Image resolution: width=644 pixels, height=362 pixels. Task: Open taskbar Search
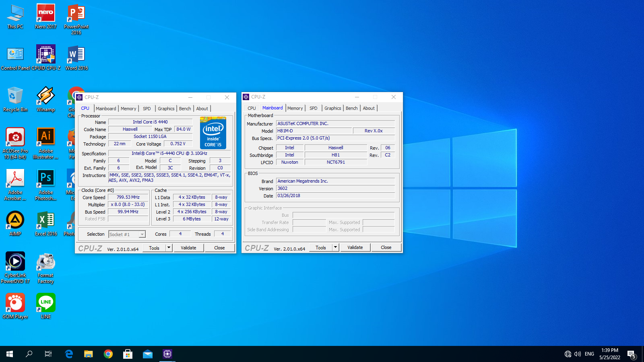29,354
